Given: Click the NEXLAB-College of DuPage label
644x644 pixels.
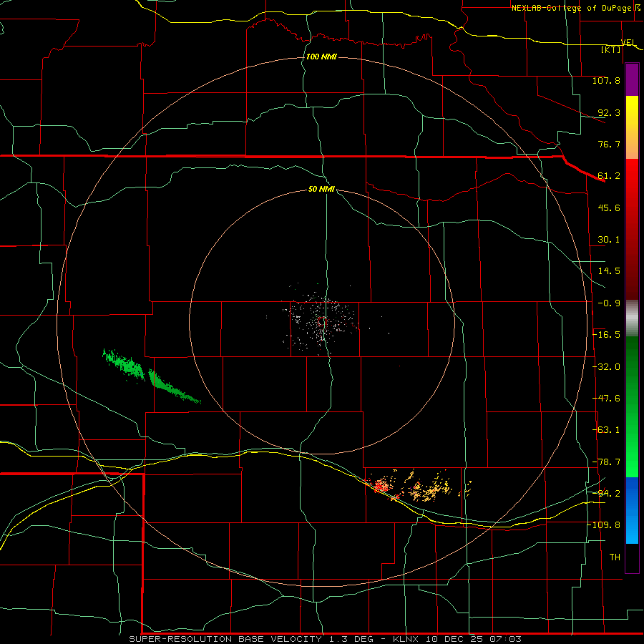Looking at the screenshot, I should point(572,8).
